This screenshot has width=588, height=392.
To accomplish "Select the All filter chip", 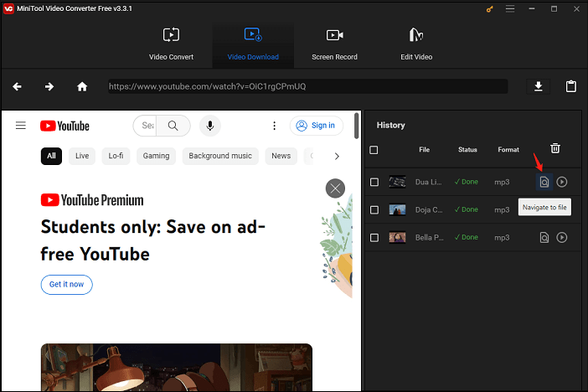I will tap(51, 156).
